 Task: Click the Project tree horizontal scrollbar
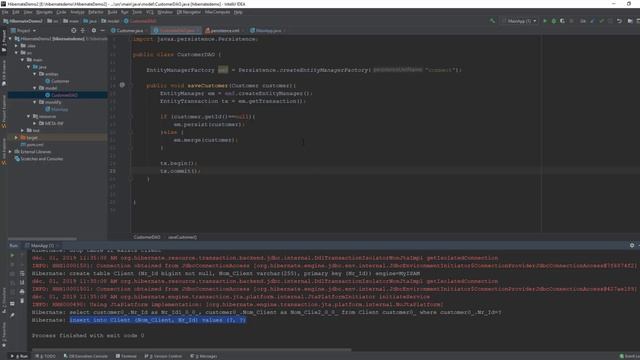pyautogui.click(x=42, y=238)
